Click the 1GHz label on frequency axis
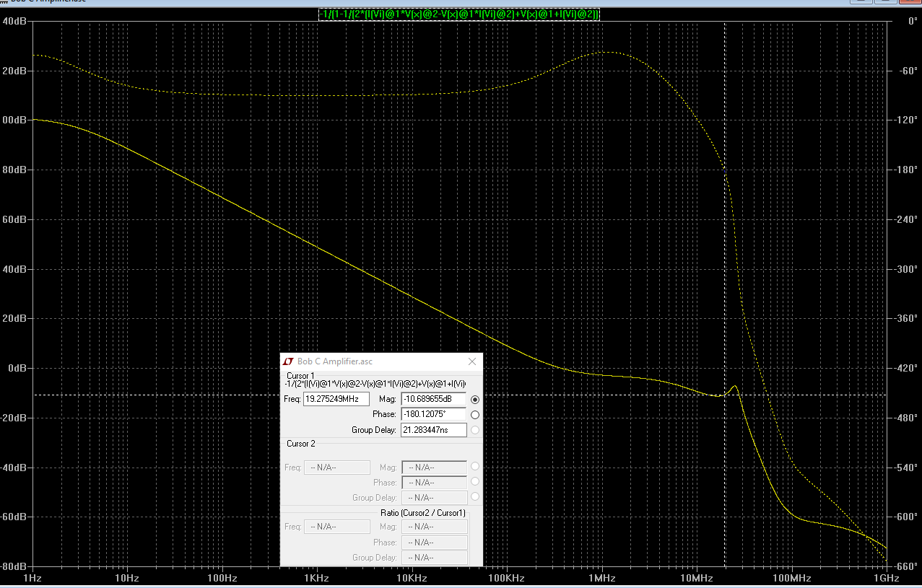The image size is (922, 588). pyautogui.click(x=886, y=579)
